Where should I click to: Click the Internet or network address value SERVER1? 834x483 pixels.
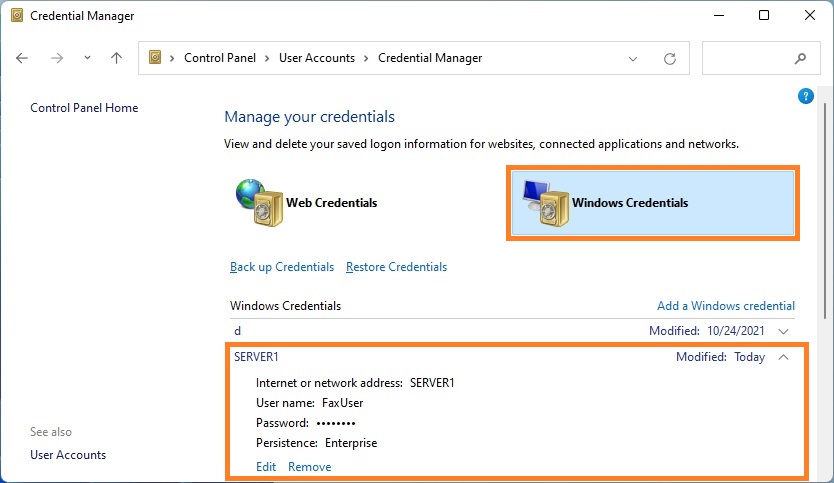coord(432,383)
